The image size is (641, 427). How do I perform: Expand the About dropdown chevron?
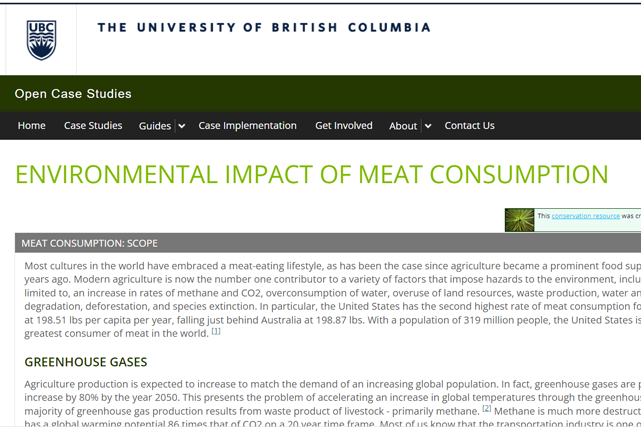click(x=428, y=126)
